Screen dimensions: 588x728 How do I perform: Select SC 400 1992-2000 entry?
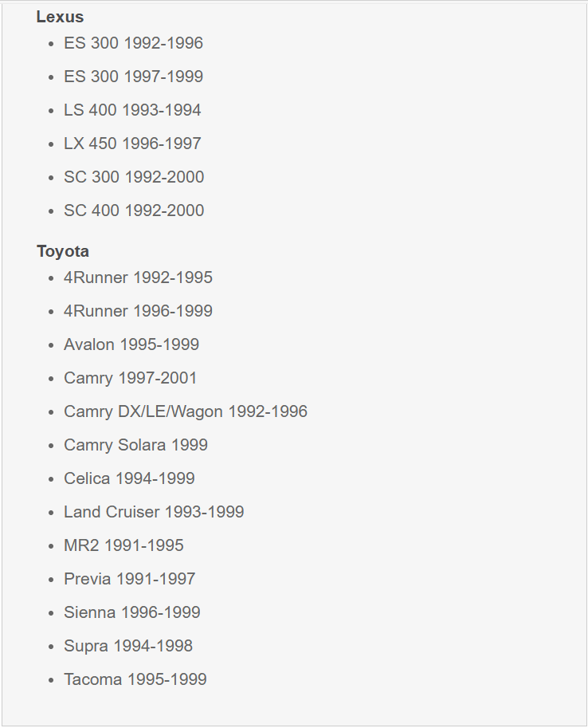134,211
